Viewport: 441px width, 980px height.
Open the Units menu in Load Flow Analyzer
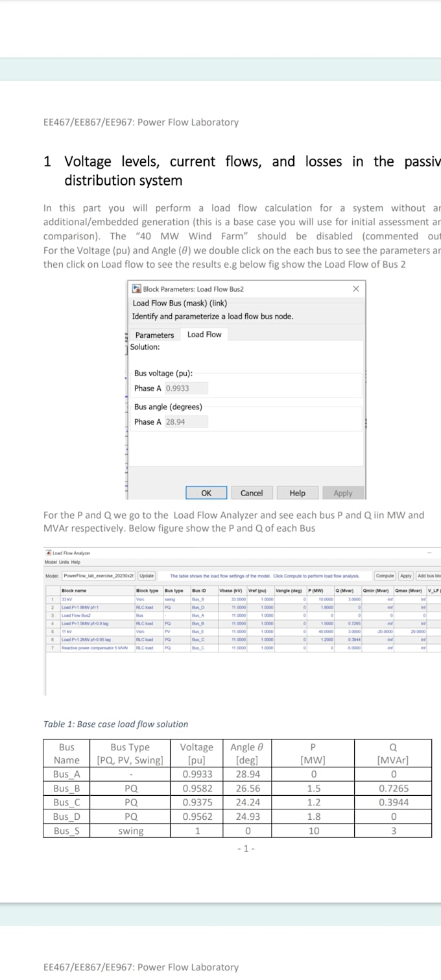[64, 562]
